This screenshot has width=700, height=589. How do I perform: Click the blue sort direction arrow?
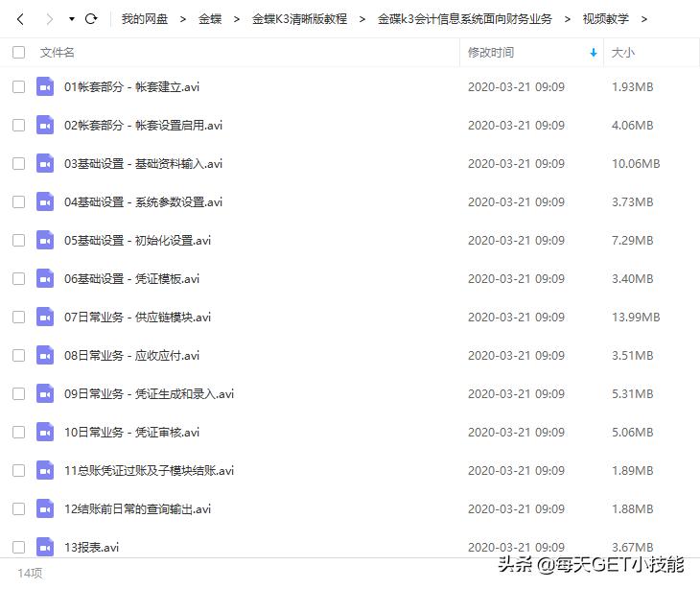click(594, 53)
